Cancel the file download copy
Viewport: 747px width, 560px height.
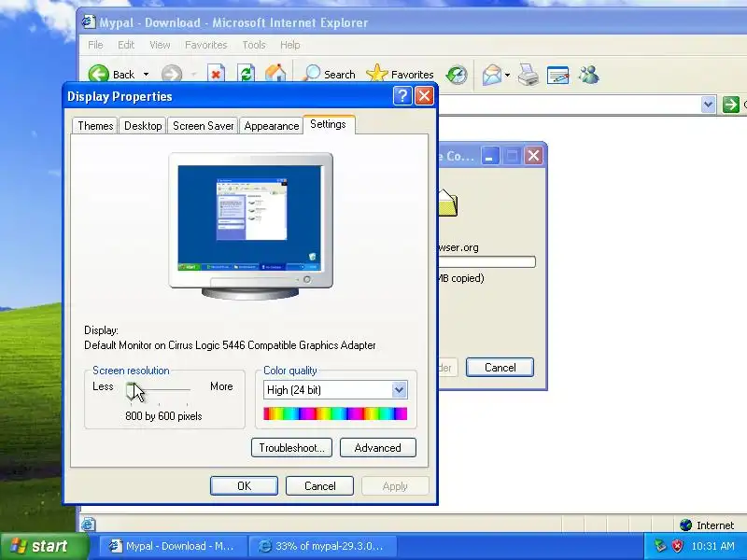coord(500,367)
